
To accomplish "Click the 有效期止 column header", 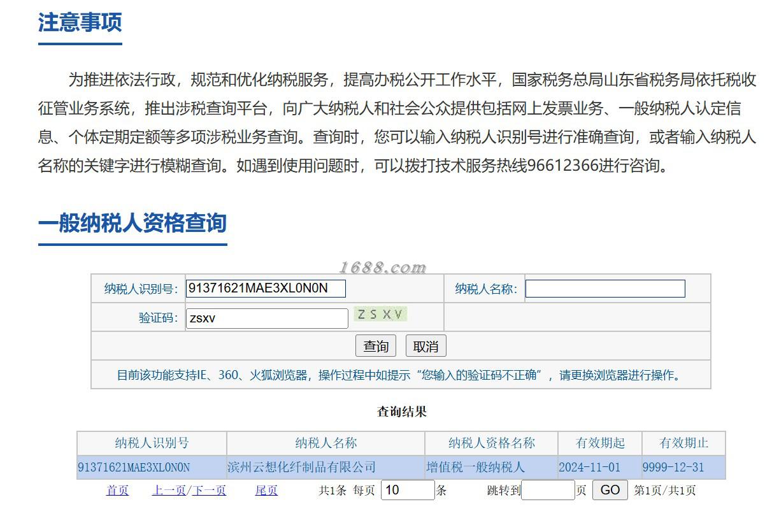I will tap(683, 443).
